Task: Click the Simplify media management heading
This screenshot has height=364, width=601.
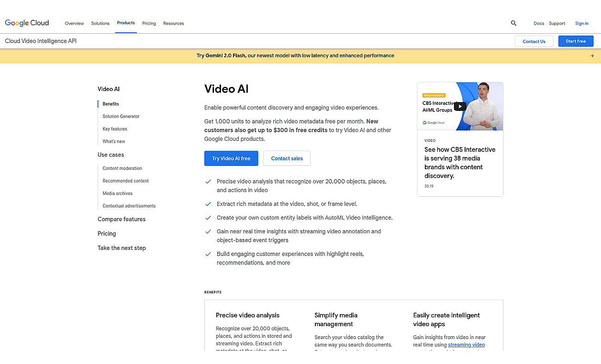Action: tap(336, 320)
